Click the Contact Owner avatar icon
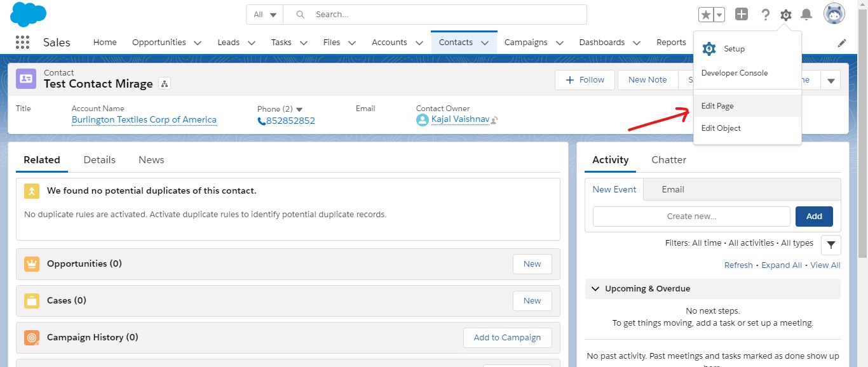This screenshot has height=367, width=868. tap(423, 119)
